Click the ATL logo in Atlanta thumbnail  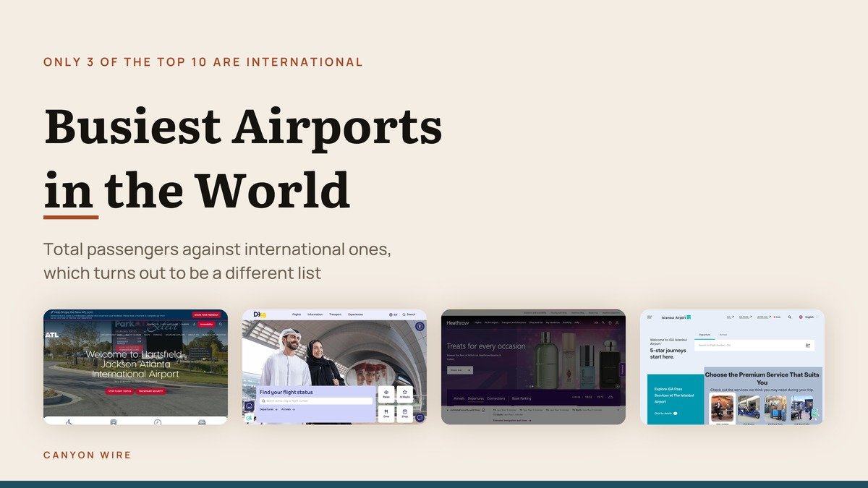point(52,335)
